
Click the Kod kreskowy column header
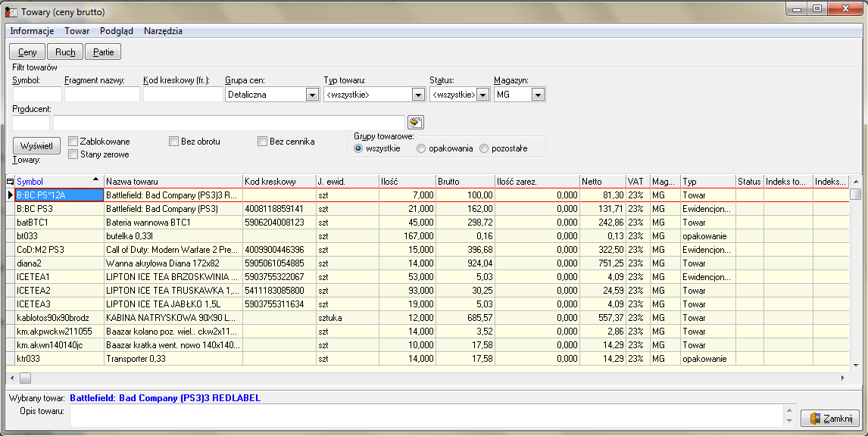coord(279,182)
